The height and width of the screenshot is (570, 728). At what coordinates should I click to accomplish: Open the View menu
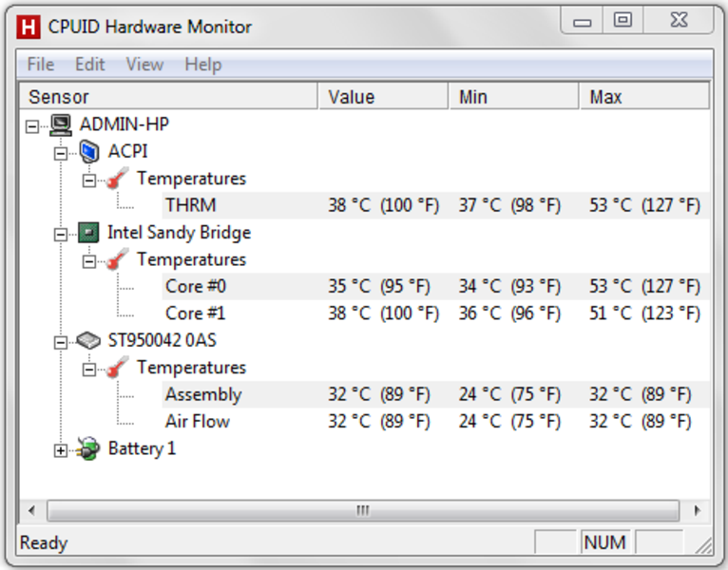coord(144,64)
